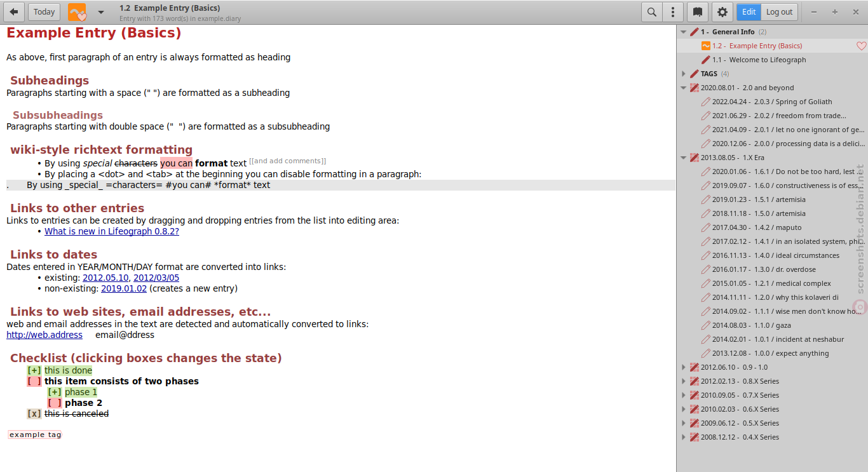Toggle the bookmark panel icon

[698, 12]
